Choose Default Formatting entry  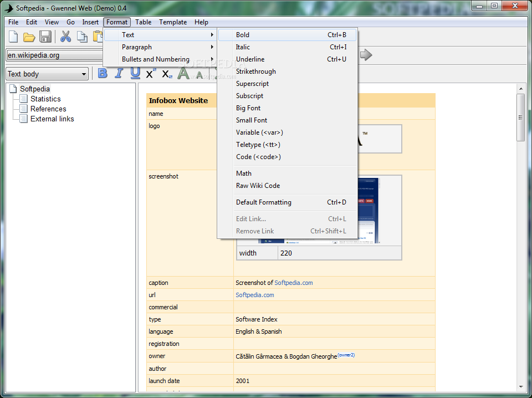click(288, 202)
